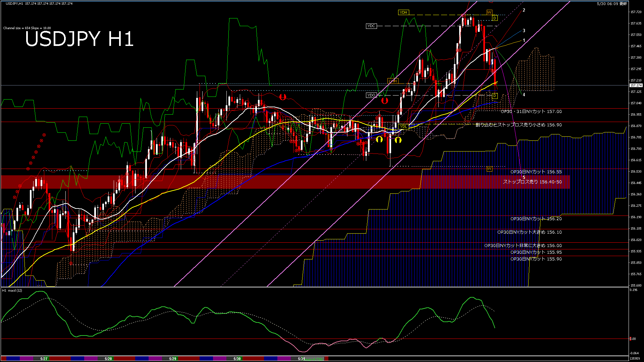
Task: Select the 5/30 date marker on the timeline
Action: (x=237, y=359)
